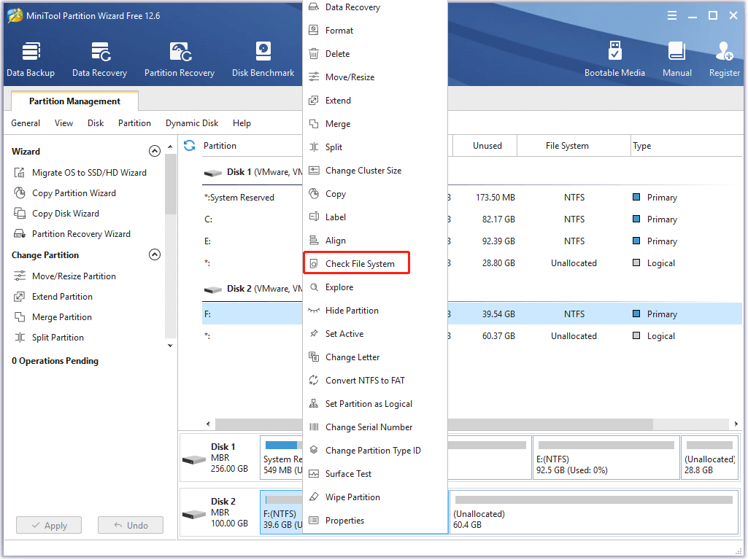
Task: Collapse the Wizard section
Action: tap(154, 152)
